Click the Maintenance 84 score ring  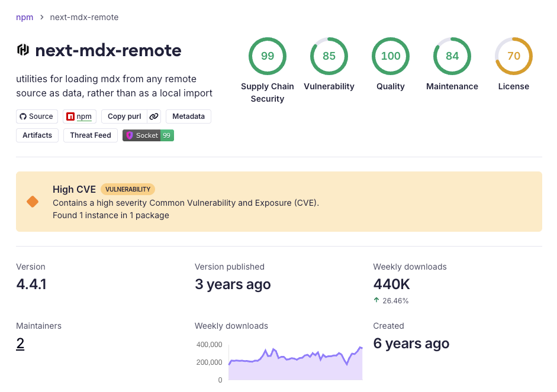coord(452,56)
